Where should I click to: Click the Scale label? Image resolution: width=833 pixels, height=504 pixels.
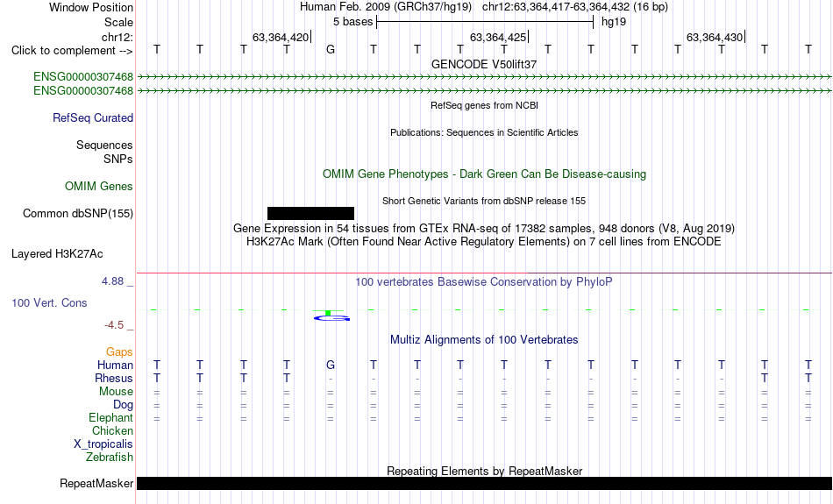tap(119, 22)
